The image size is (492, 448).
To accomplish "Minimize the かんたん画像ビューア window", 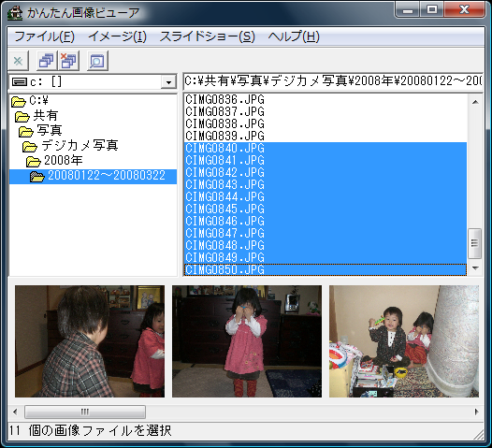I will (x=408, y=10).
